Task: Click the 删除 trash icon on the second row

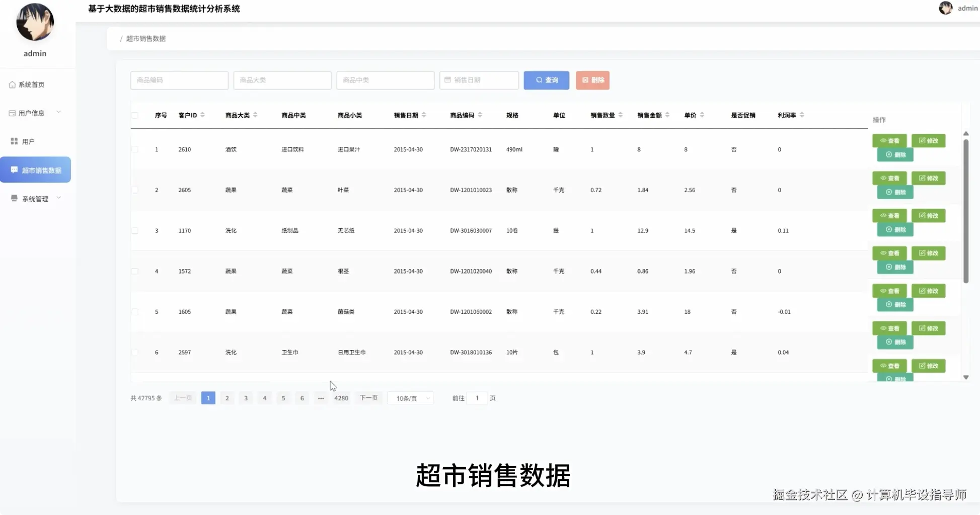Action: pos(888,192)
